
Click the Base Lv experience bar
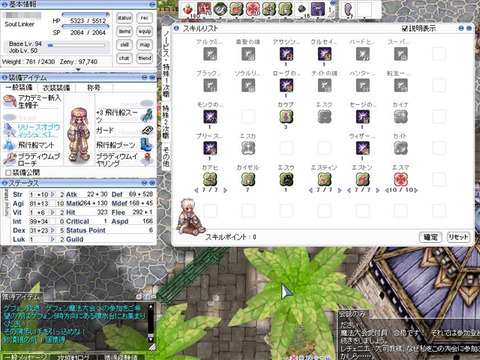[76, 45]
